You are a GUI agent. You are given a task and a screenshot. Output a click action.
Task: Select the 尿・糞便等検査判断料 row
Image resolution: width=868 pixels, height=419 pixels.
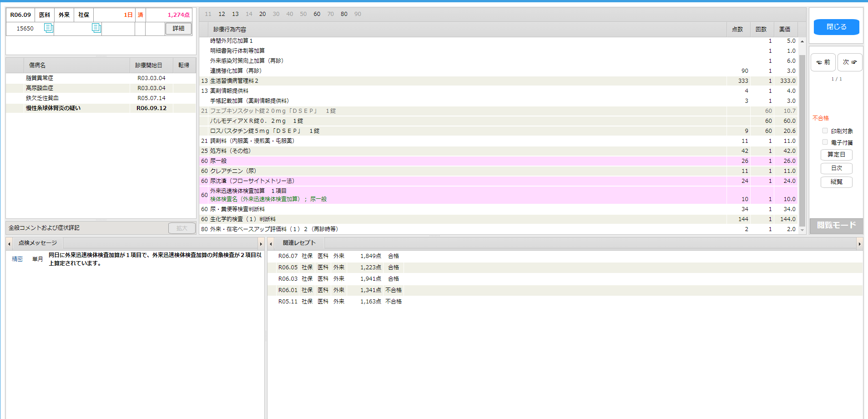click(x=499, y=209)
